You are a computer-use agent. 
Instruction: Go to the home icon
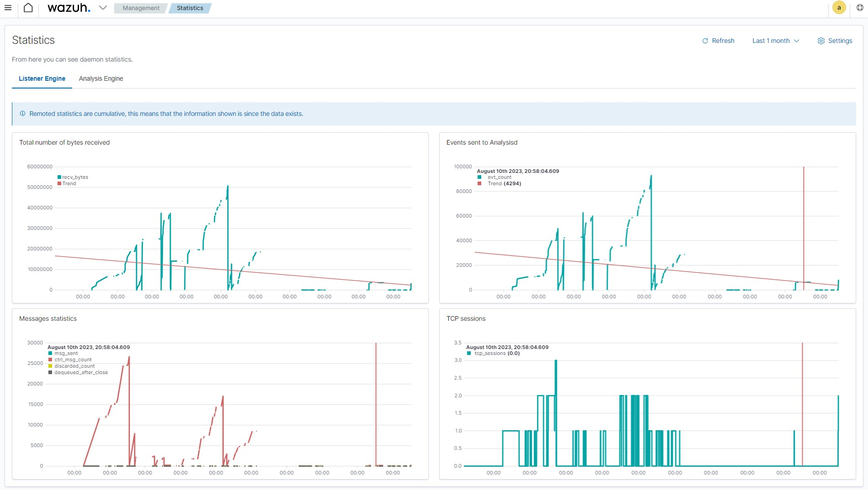(28, 8)
